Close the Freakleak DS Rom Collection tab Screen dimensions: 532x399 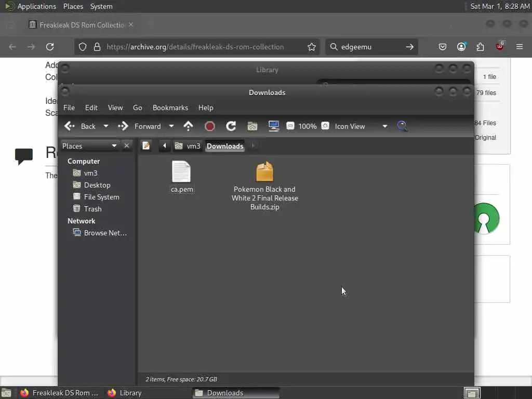(x=131, y=24)
